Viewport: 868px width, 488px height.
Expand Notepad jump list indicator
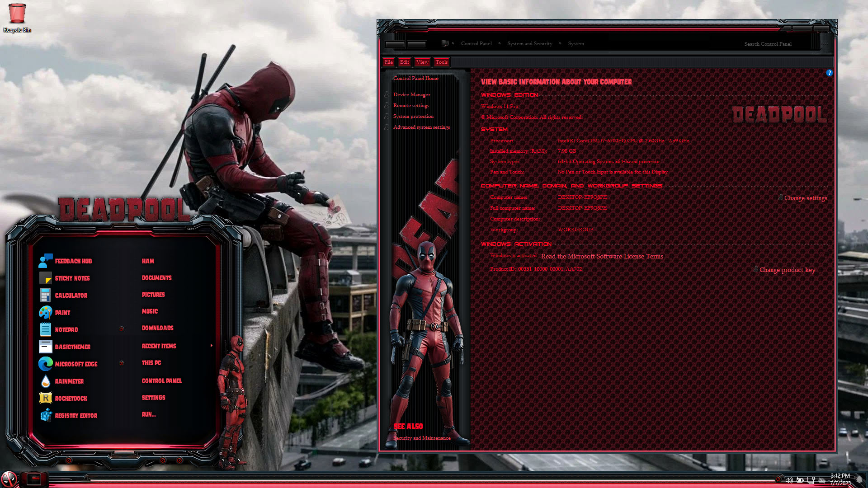click(121, 329)
